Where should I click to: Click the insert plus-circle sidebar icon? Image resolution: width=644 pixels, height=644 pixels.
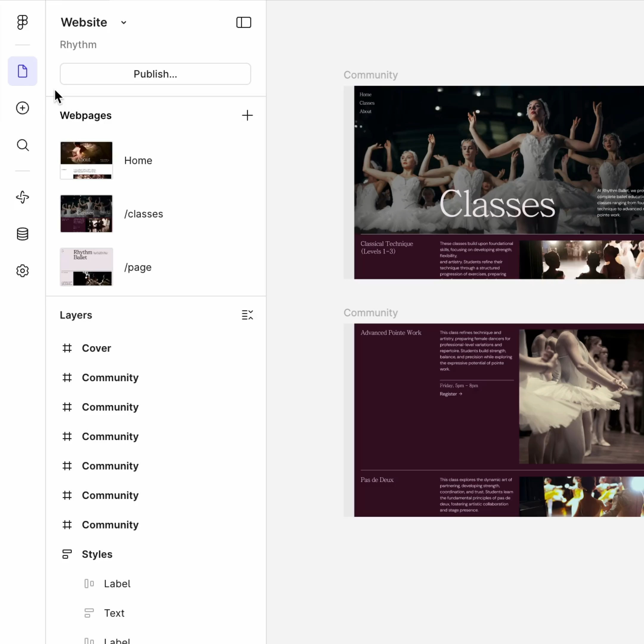[x=22, y=108]
